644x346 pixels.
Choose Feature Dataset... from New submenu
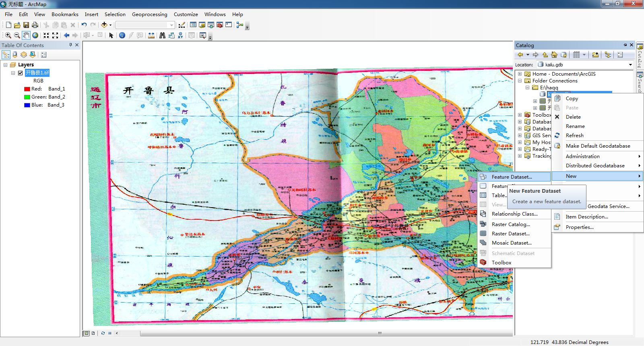point(514,177)
